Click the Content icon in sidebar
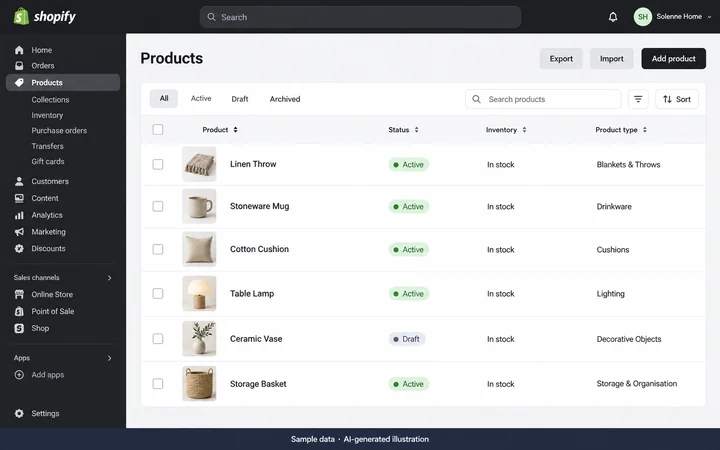Image resolution: width=720 pixels, height=450 pixels. [x=19, y=198]
